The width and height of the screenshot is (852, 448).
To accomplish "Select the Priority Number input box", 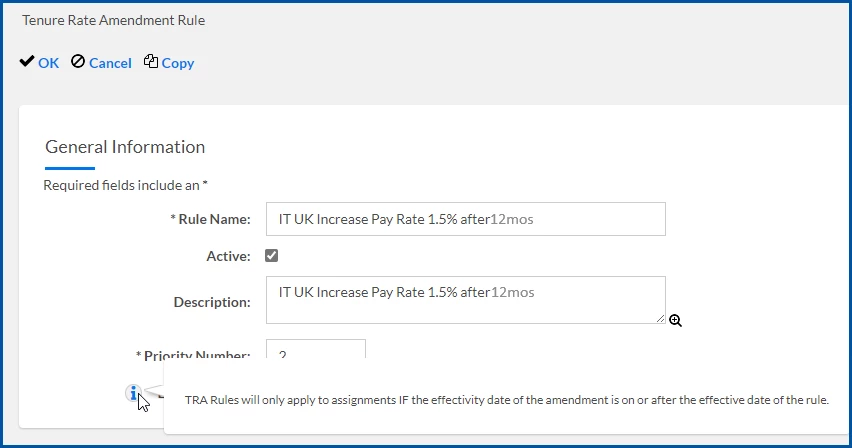I will point(316,350).
